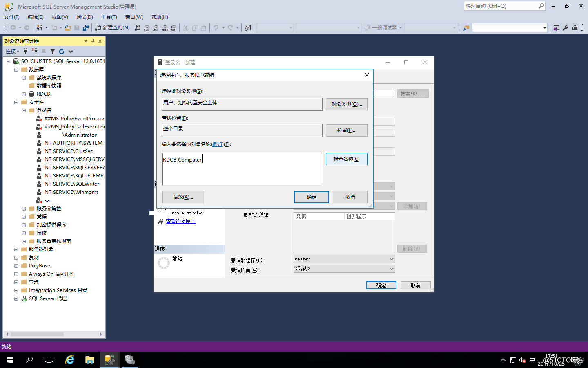Screen dimensions: 588x368
Task: Click the New Query (新建查询) toolbar button
Action: tap(113, 28)
